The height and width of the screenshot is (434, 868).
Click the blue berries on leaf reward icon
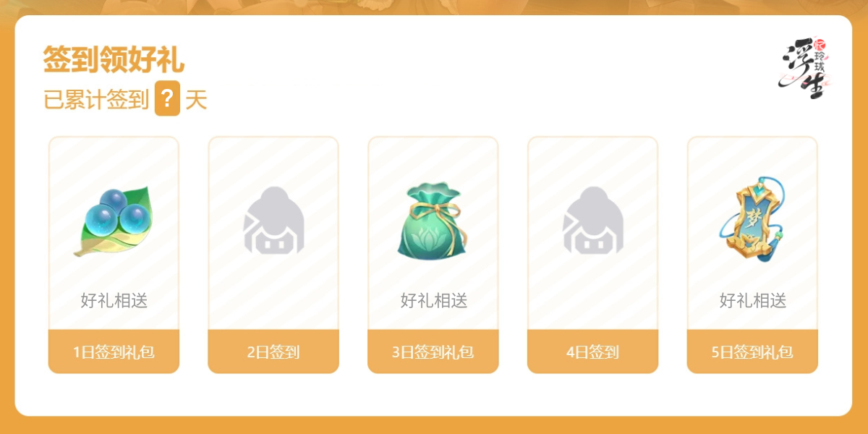coord(114,221)
